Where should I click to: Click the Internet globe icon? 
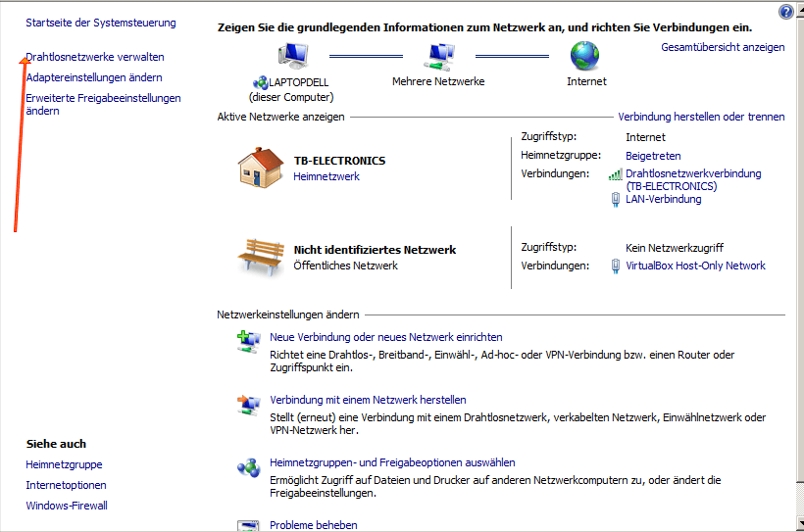pyautogui.click(x=585, y=55)
